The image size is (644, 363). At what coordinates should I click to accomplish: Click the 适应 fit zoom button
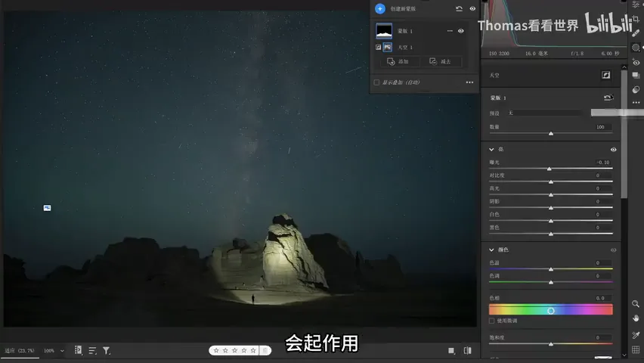(20, 351)
